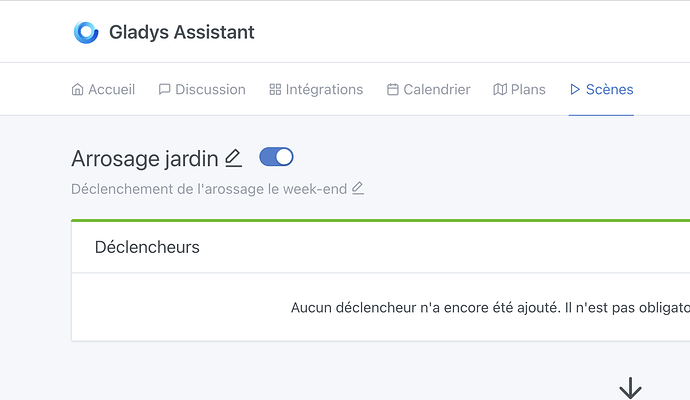Viewport: 690px width, 400px height.
Task: Click the map icon beside Plans
Action: click(x=500, y=90)
